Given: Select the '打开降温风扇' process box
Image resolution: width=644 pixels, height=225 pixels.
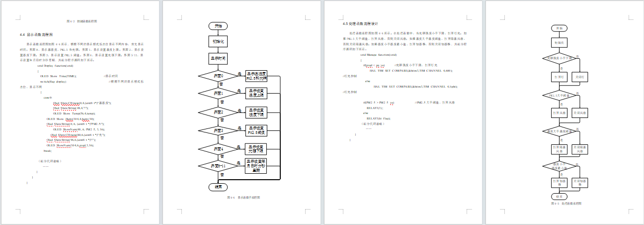Looking at the screenshot, I should 559,149.
